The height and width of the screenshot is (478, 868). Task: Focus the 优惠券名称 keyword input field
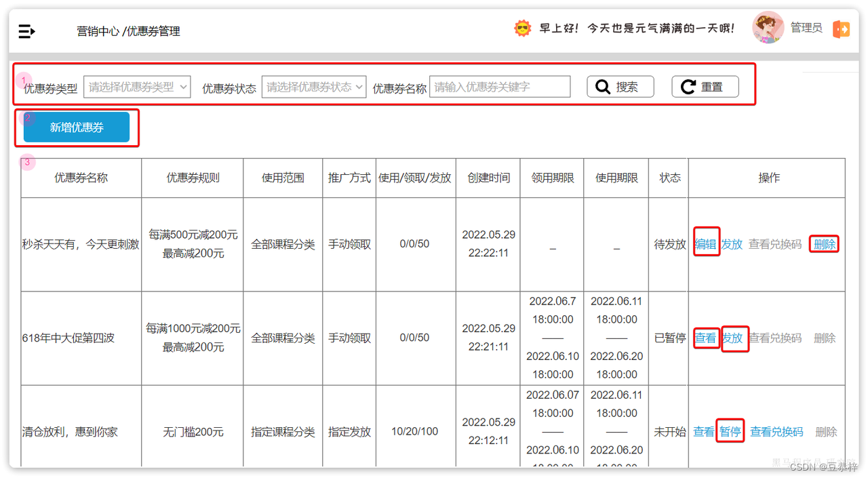coord(500,87)
